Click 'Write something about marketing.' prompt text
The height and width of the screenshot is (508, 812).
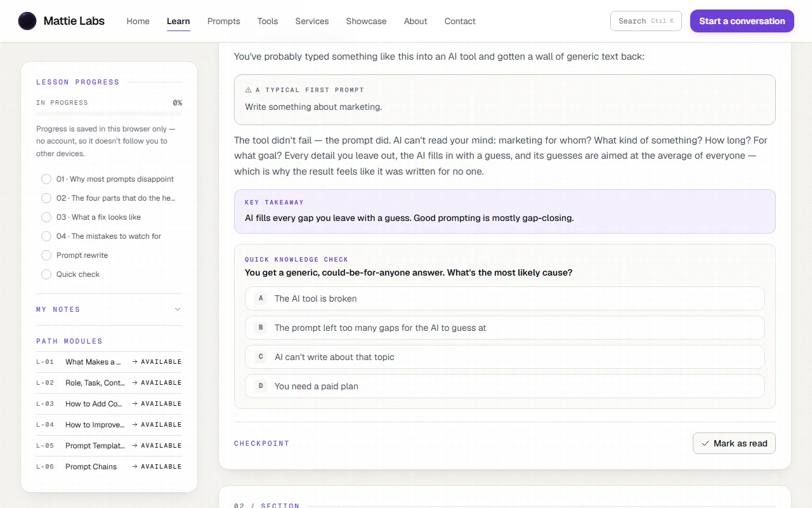pos(313,107)
